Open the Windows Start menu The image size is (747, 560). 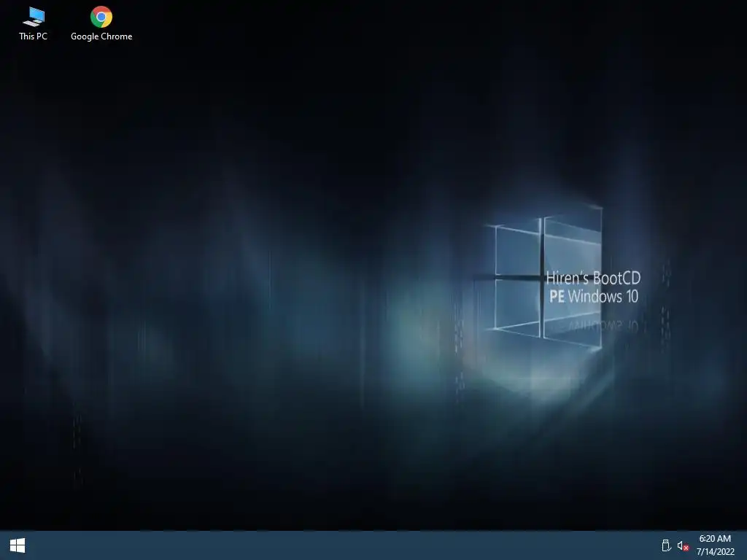[18, 545]
